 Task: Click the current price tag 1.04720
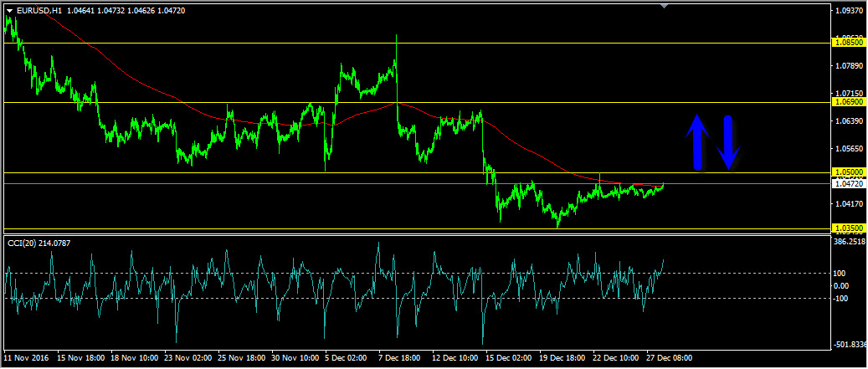tap(849, 183)
